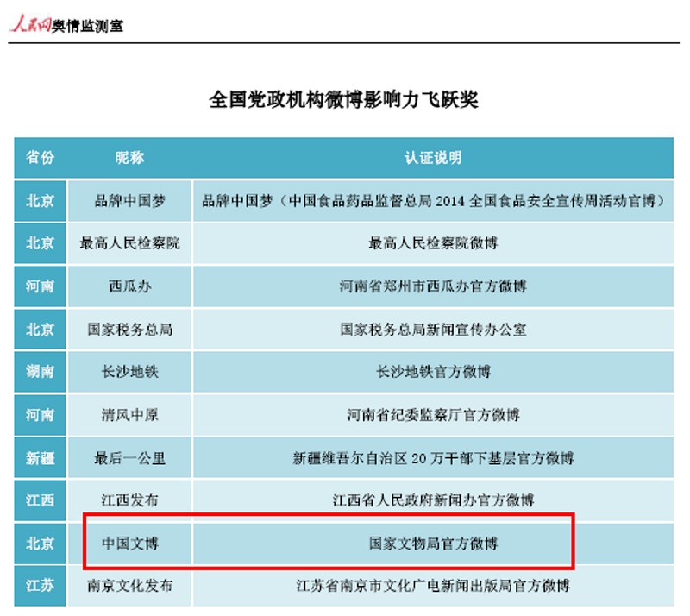Select 北京 cell in 中国文博 row
This screenshot has height=616, width=690.
coord(40,544)
